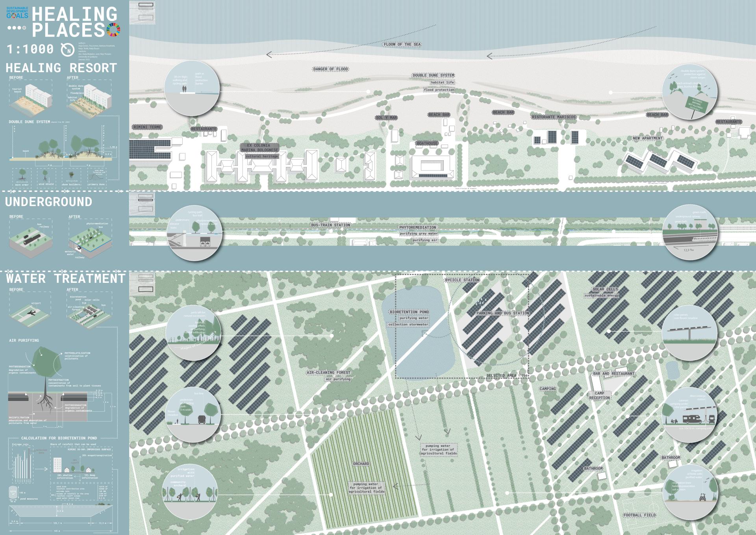Click the Underground section heading
This screenshot has width=756, height=535.
pyautogui.click(x=48, y=202)
